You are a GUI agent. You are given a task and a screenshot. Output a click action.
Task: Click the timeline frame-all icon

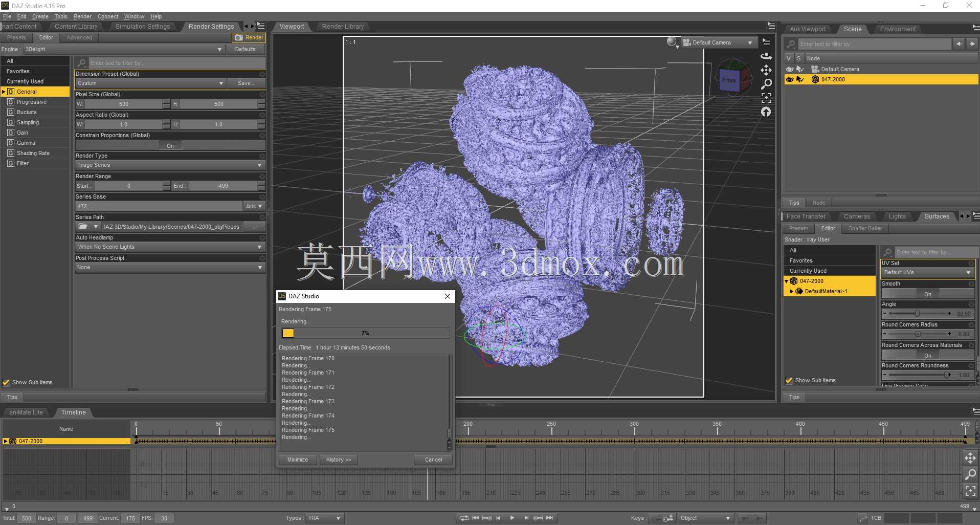(x=970, y=491)
